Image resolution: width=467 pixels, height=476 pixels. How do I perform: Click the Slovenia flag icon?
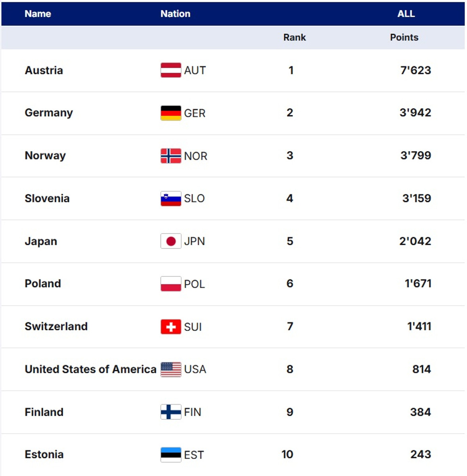click(171, 199)
